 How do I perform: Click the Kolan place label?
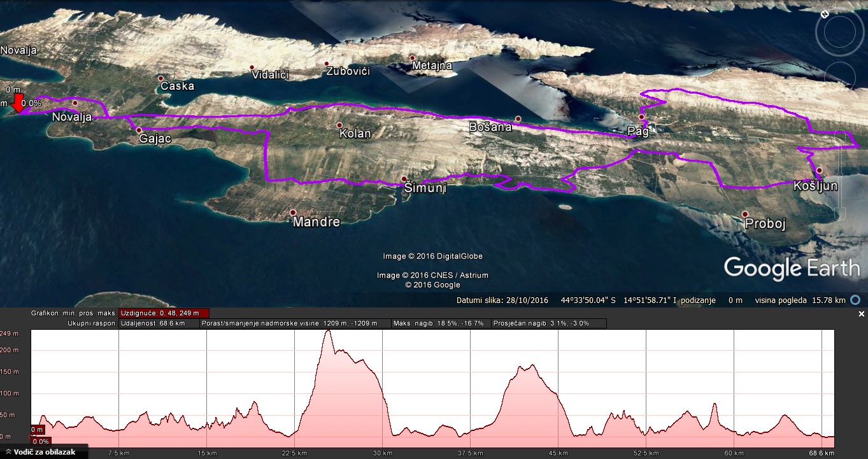355,134
